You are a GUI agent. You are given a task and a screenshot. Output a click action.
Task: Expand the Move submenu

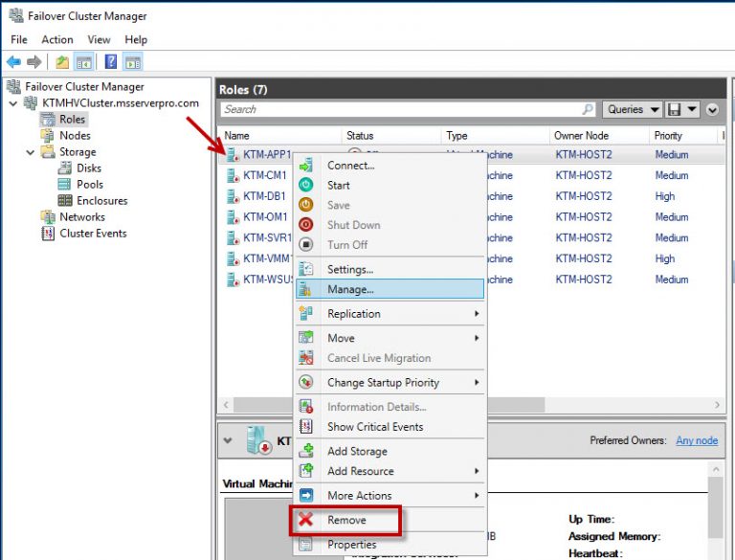pos(477,338)
